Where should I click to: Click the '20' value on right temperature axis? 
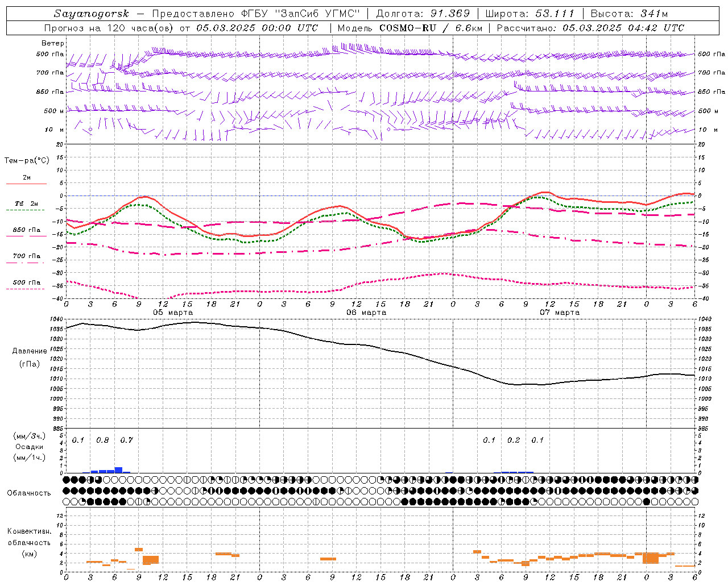coord(702,144)
